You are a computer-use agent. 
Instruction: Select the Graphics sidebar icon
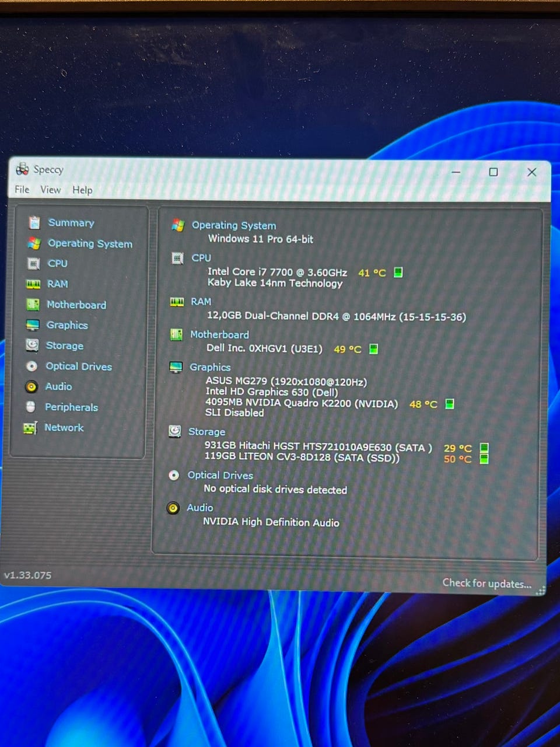[x=33, y=325]
